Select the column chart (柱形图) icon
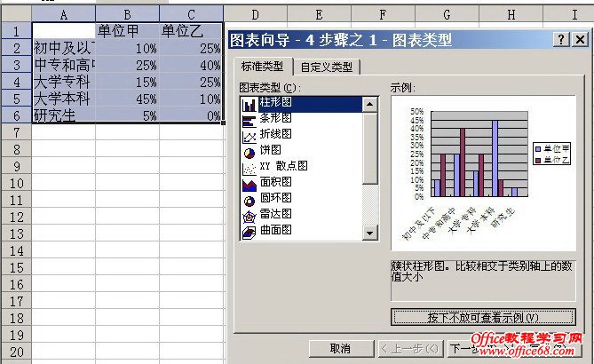Screen dimensions: 594x364 click(x=249, y=105)
